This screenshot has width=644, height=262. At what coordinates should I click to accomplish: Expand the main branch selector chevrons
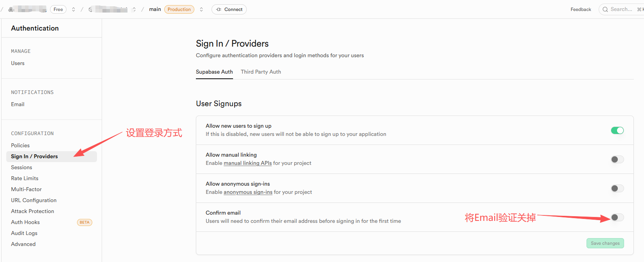pyautogui.click(x=201, y=9)
